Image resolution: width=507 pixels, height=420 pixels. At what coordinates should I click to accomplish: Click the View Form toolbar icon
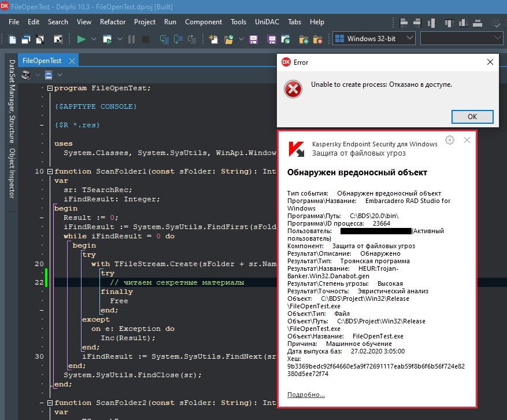click(x=26, y=39)
